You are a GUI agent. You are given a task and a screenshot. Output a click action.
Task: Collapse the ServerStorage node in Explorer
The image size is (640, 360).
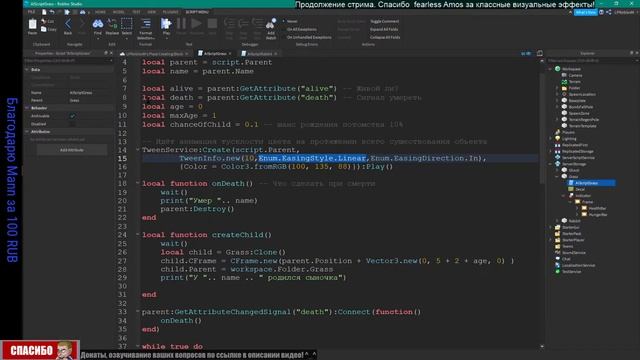tap(550, 164)
